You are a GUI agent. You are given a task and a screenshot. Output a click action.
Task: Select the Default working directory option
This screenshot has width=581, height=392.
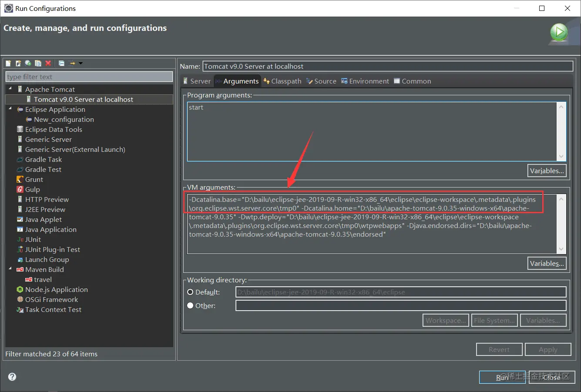coord(190,292)
